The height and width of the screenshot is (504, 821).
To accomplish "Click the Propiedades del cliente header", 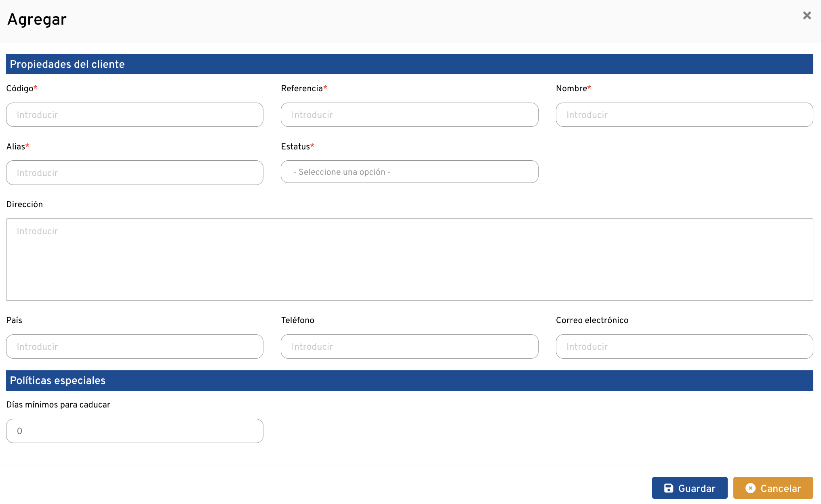I will 67,64.
